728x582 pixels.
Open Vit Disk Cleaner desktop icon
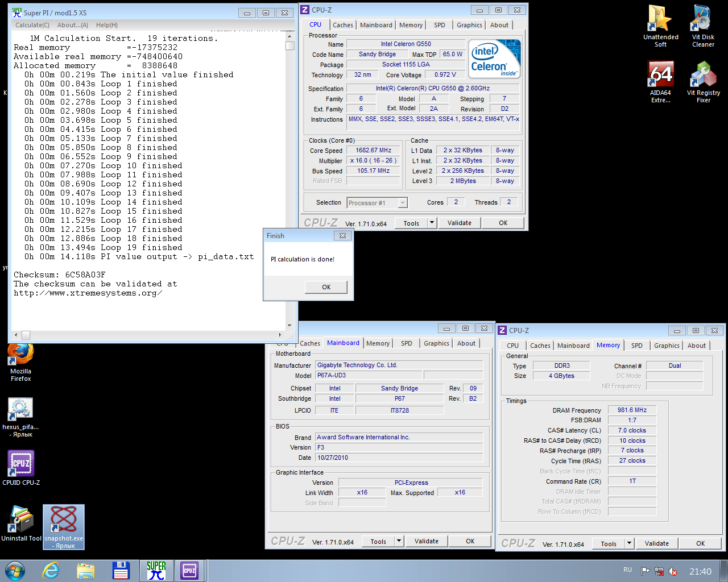(x=703, y=26)
